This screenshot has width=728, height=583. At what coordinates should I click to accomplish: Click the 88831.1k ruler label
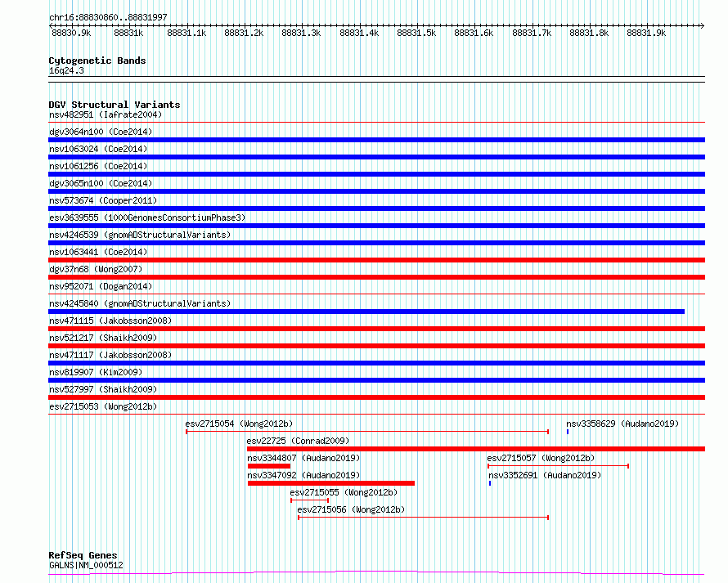pyautogui.click(x=186, y=33)
